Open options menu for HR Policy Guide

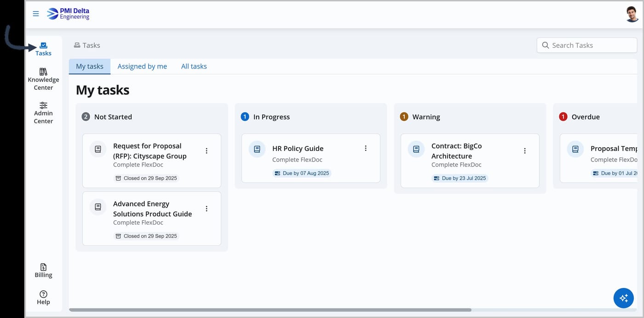click(366, 148)
